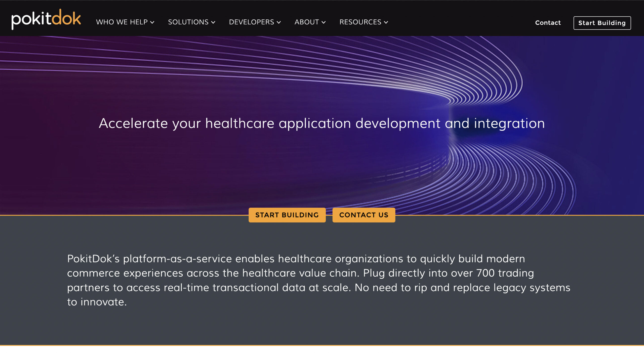Expand the chevron beside DEVELOPERS

(x=279, y=22)
